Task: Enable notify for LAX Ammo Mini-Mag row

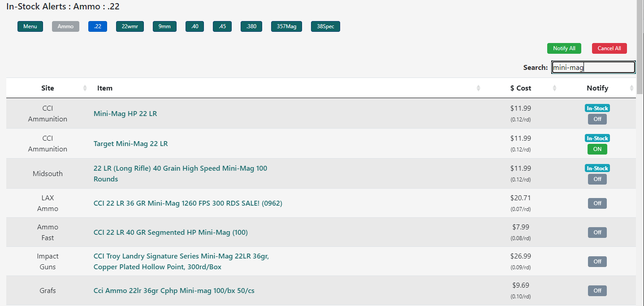Action: pyautogui.click(x=597, y=203)
